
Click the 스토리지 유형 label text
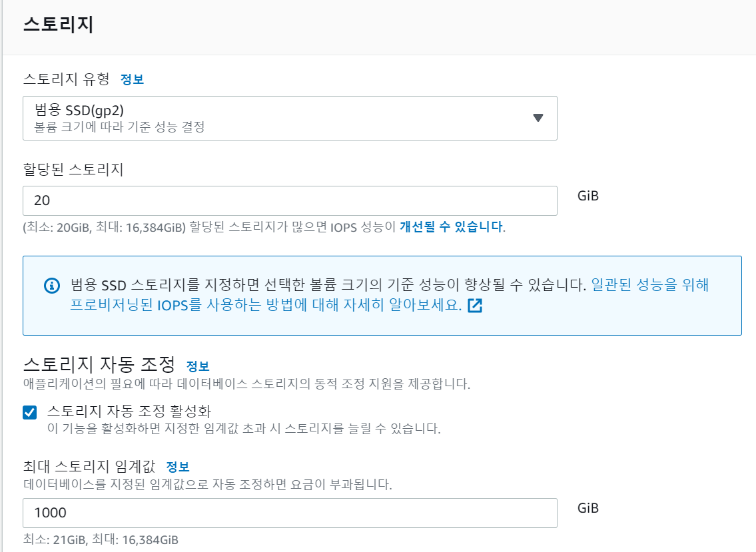[x=66, y=79]
